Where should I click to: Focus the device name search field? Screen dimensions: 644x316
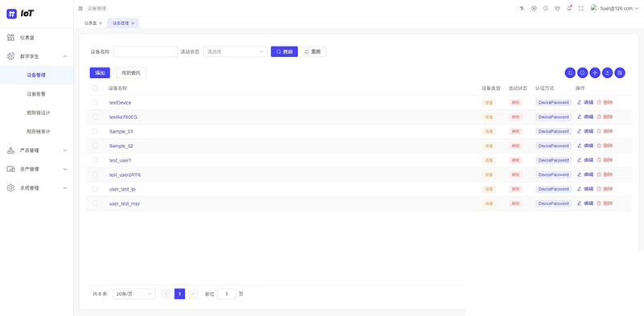click(146, 51)
